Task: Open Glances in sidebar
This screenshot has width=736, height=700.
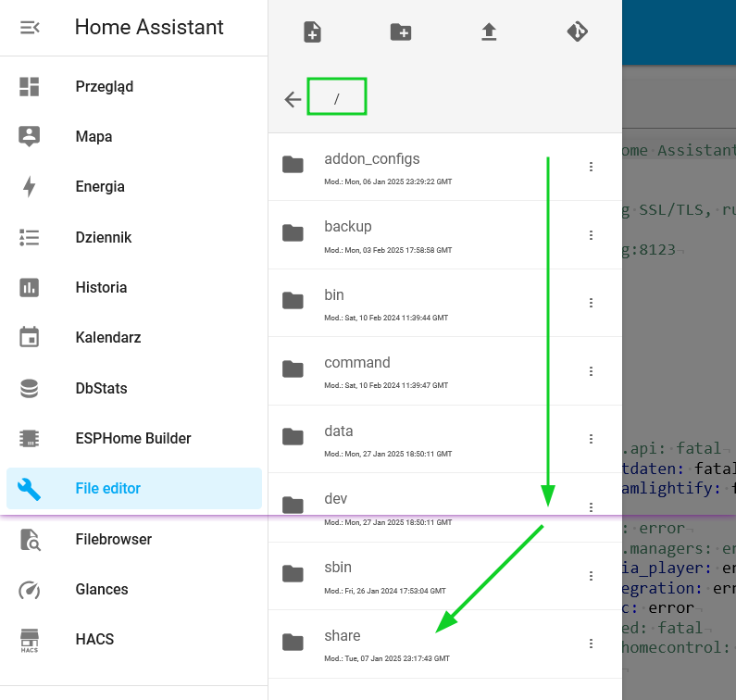Action: pyautogui.click(x=133, y=589)
